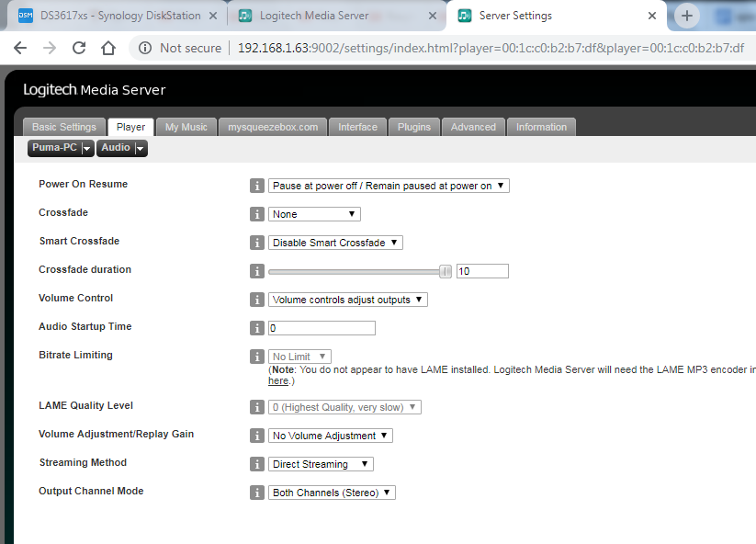The height and width of the screenshot is (544, 756).
Task: Click info icon for Power On Resume
Action: point(257,186)
